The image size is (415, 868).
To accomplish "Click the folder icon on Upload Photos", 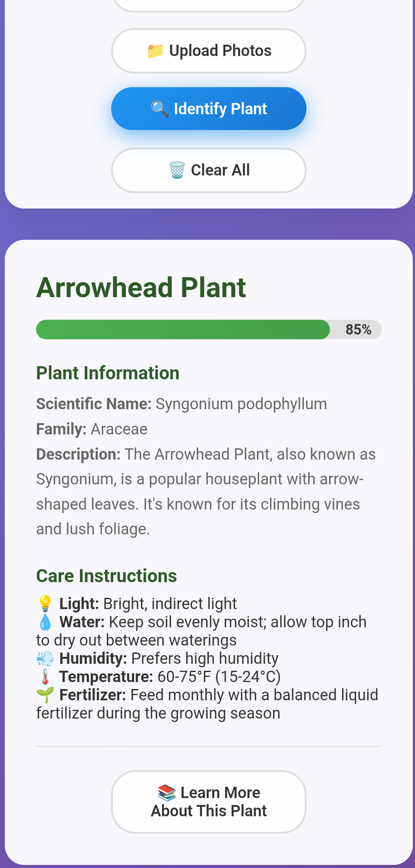I will 155,51.
